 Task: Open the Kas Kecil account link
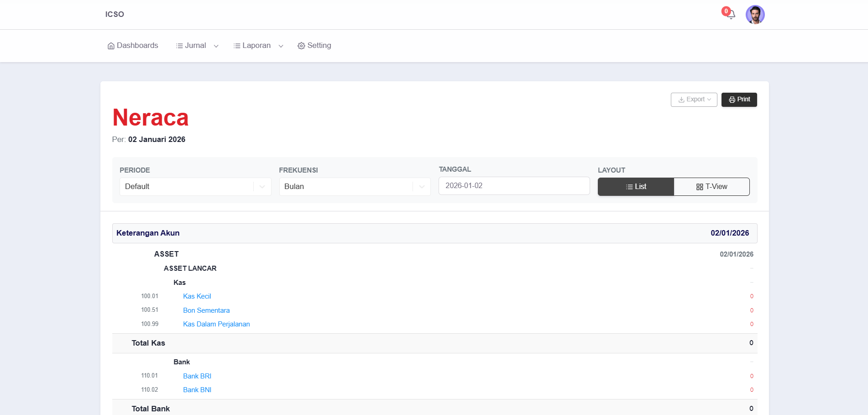point(197,296)
